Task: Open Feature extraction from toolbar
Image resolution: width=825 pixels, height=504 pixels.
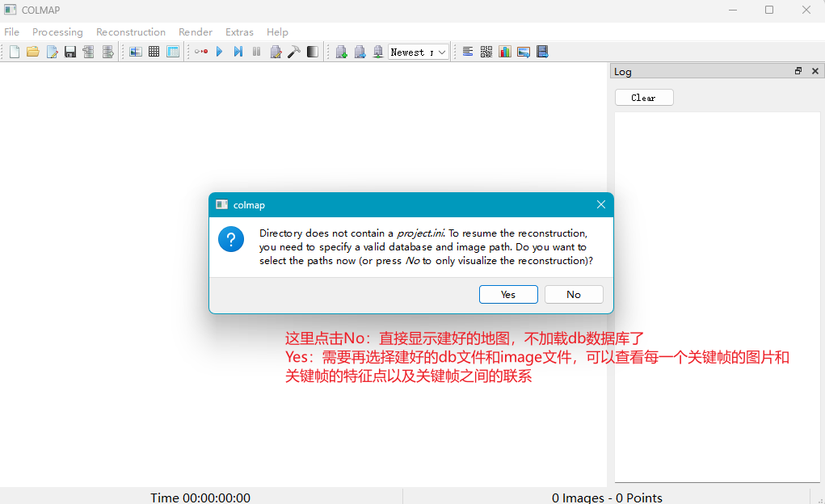Action: (136, 52)
